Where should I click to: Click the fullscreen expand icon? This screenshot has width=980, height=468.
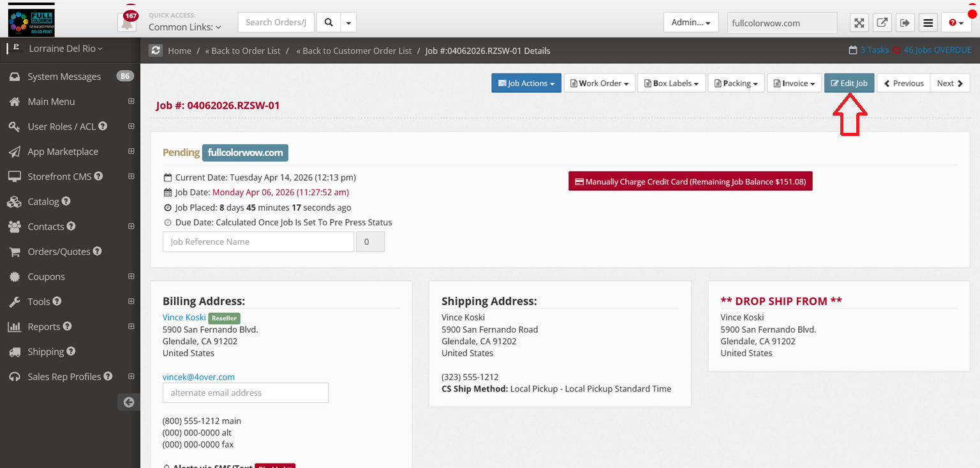tap(859, 23)
